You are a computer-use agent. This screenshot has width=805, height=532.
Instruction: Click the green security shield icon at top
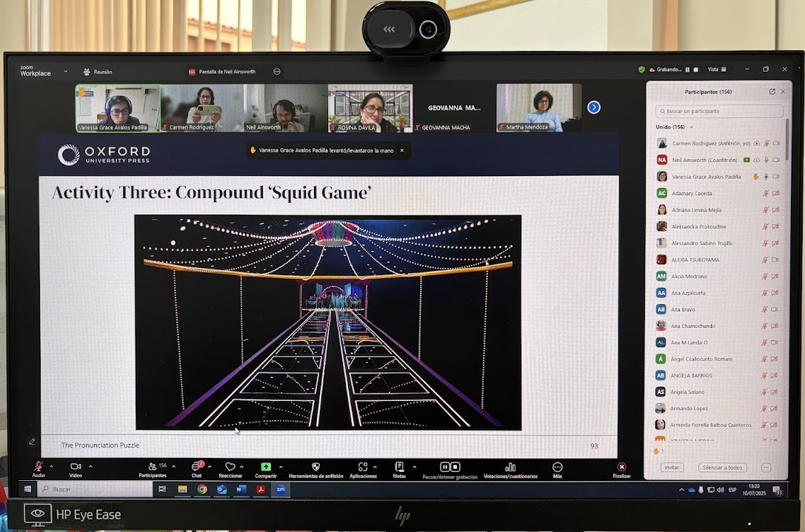tap(641, 70)
